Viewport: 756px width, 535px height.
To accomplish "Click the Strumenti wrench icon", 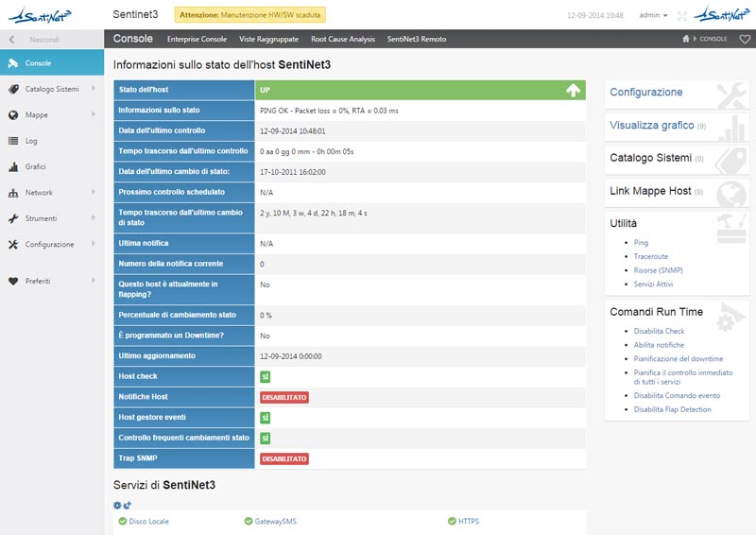I will (x=13, y=218).
